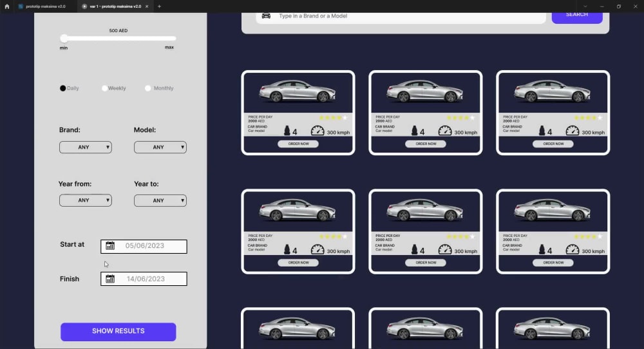Click the seat icon on second row middle card
The image size is (644, 349).
coord(414,249)
